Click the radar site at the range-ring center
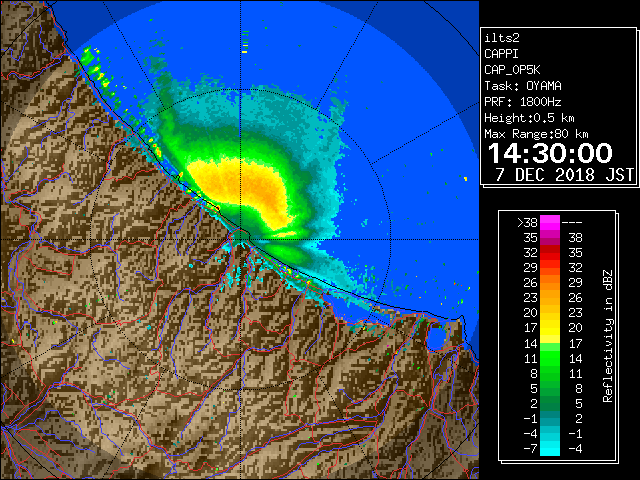The width and height of the screenshot is (640, 480). point(241,240)
